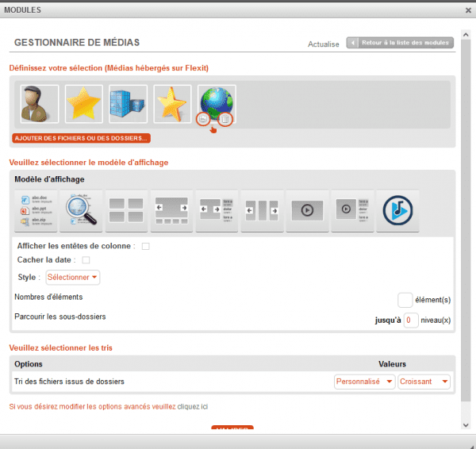Click 'Ajouter des fichiers ou des dossiers' button
The image size is (476, 449).
pos(82,138)
